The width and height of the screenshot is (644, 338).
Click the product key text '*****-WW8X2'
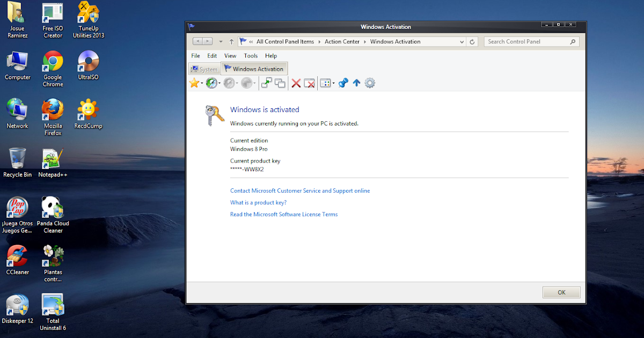pos(247,169)
